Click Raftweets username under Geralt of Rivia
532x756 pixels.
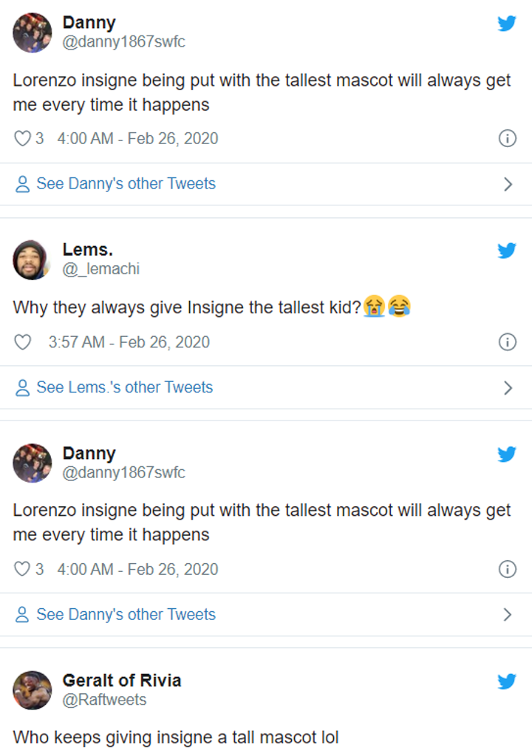click(x=104, y=700)
